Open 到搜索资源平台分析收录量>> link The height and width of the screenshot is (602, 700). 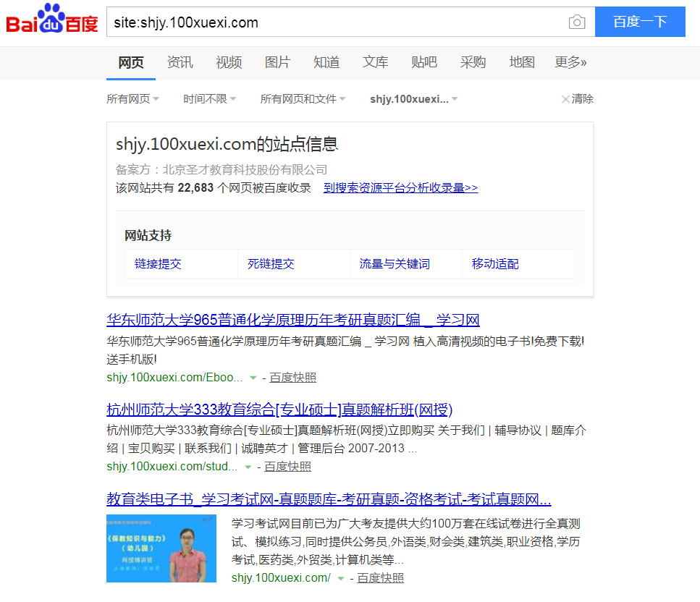[x=400, y=188]
